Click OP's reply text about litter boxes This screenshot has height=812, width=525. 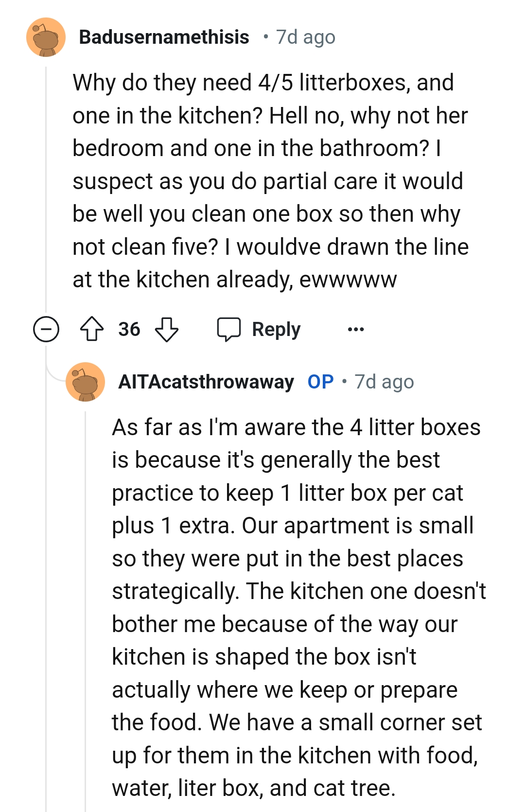pyautogui.click(x=297, y=608)
